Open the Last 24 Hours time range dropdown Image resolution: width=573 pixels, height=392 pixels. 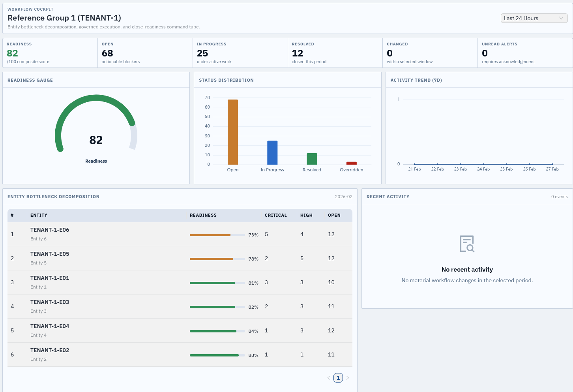[x=529, y=18]
